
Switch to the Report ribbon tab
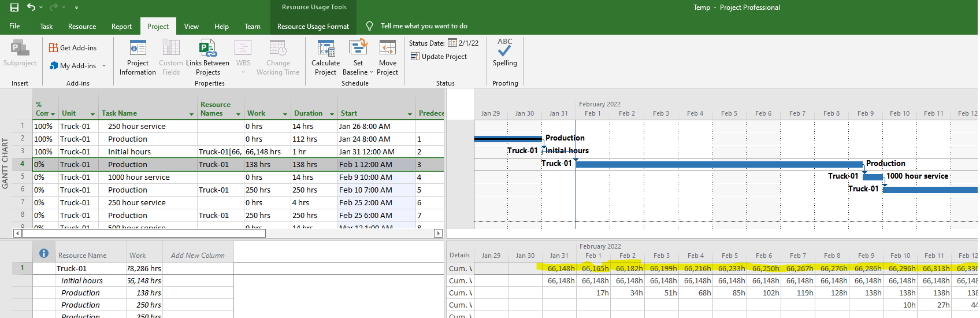pos(121,27)
